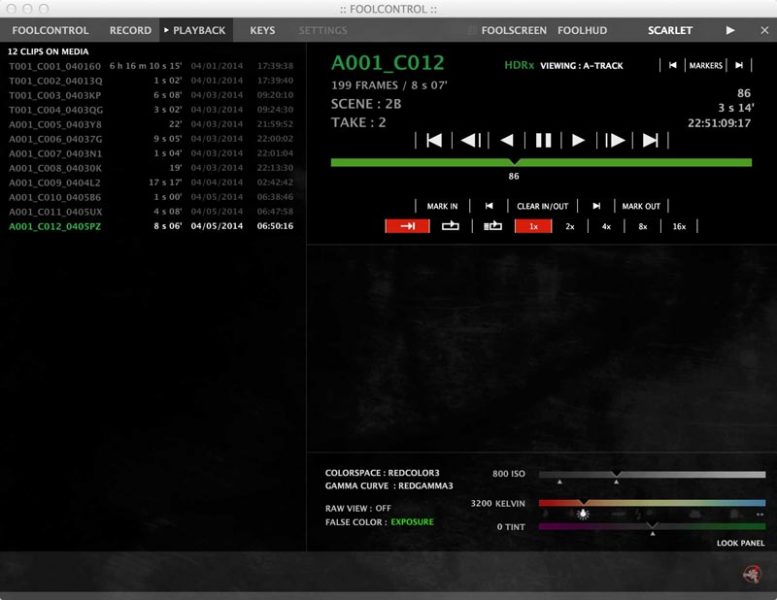Set playback speed to 16x
This screenshot has height=600, width=777.
click(679, 226)
